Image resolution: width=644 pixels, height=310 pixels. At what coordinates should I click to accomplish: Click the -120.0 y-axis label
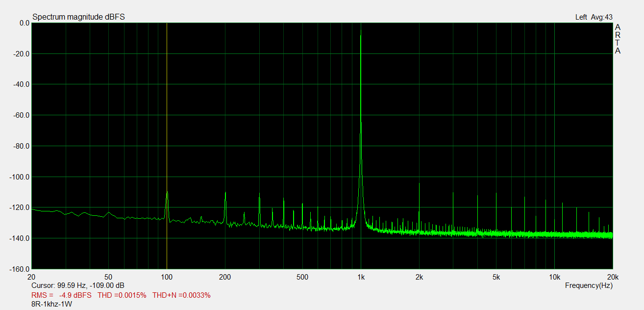(20, 207)
